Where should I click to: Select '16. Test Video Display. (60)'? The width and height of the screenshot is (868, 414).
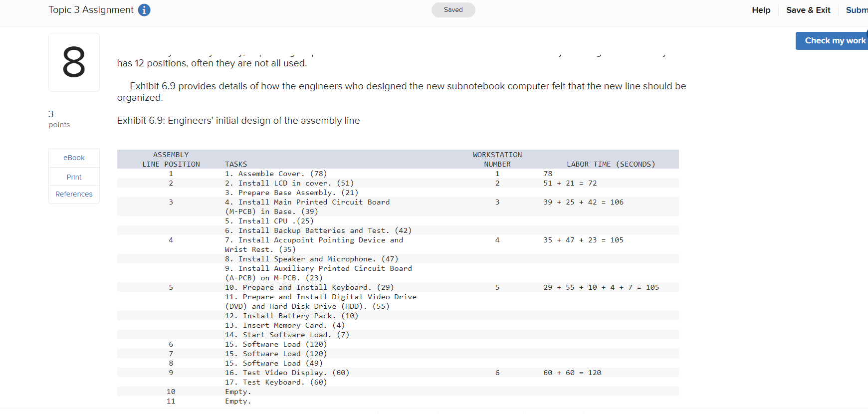[287, 373]
